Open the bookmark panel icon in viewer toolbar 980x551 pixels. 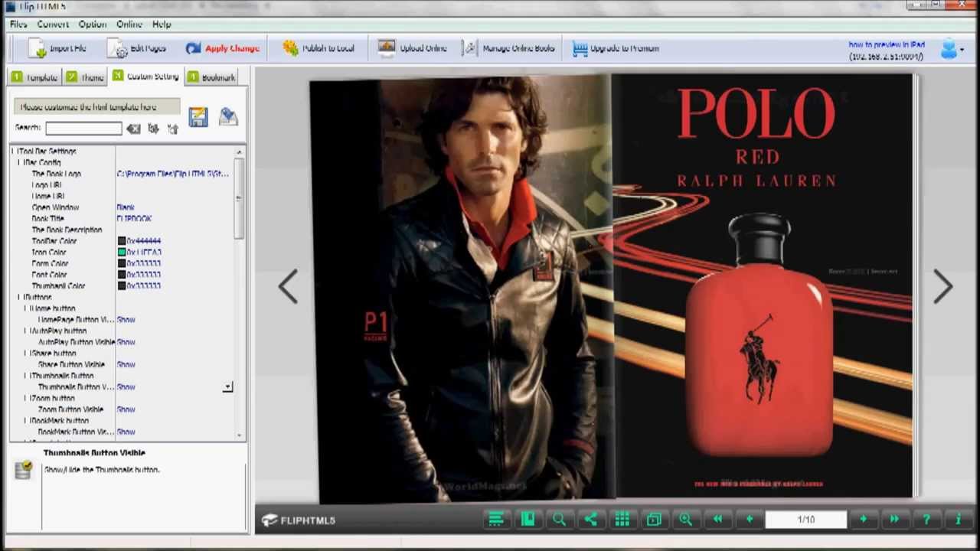coord(528,520)
